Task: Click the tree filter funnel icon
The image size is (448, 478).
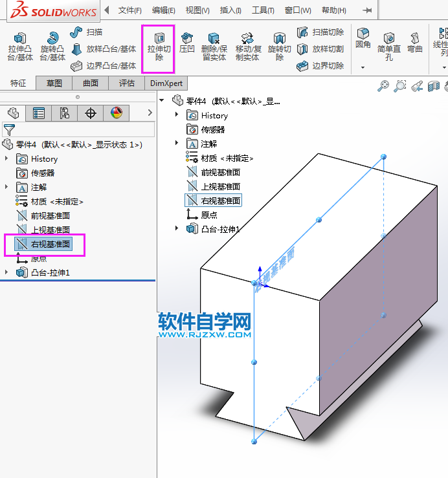Action: pyautogui.click(x=9, y=129)
